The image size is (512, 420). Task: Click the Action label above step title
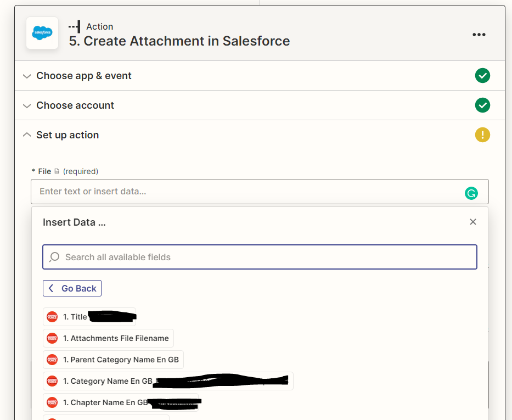pos(99,26)
